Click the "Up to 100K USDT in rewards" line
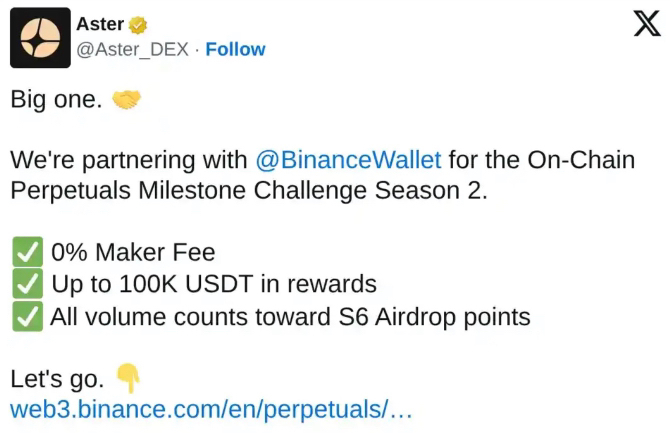Viewport: 670px width, 433px height. click(x=214, y=285)
